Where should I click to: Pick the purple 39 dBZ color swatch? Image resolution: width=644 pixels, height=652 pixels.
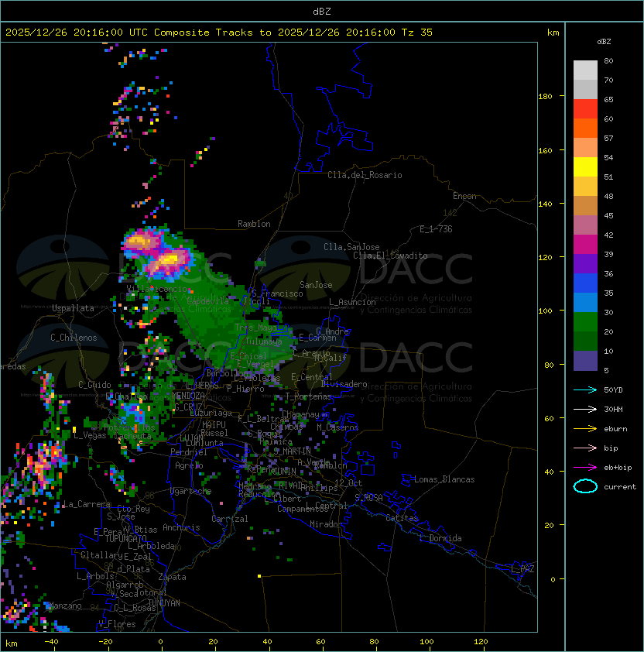tap(585, 263)
